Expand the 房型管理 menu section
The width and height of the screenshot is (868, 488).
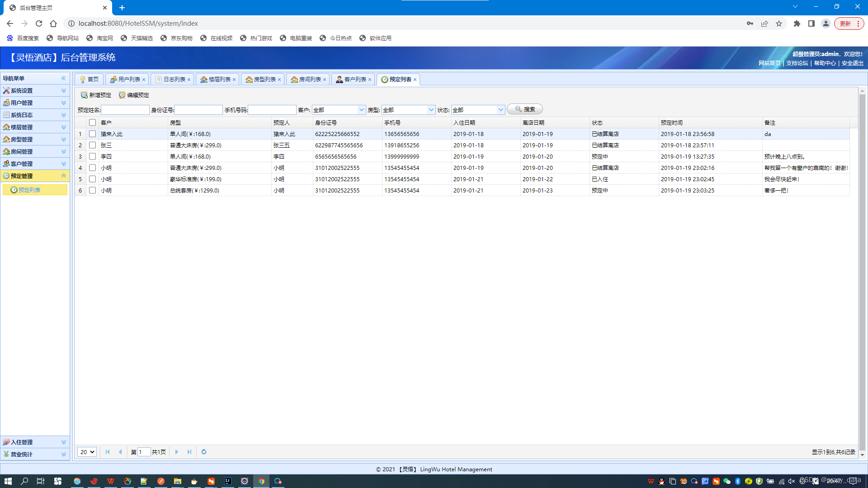35,139
